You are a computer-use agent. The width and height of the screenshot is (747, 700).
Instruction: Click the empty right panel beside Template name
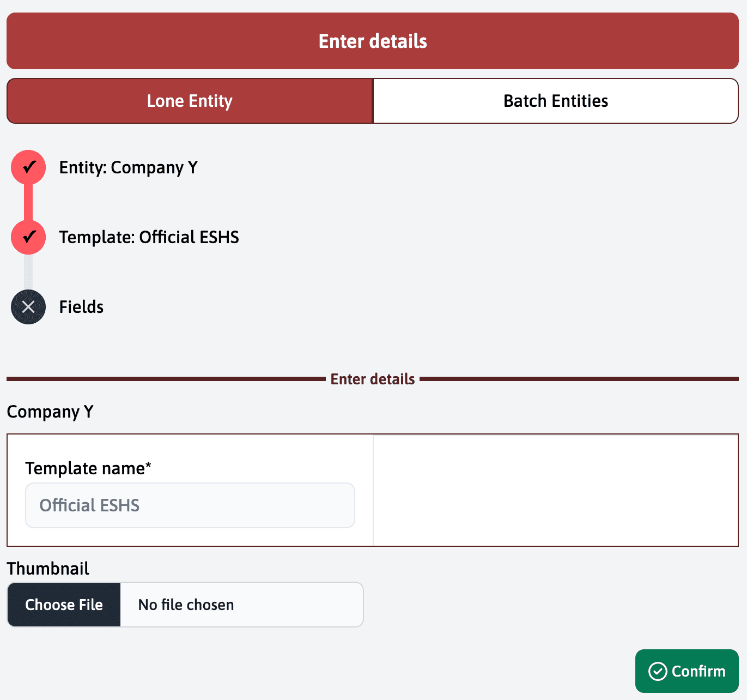[x=555, y=490]
